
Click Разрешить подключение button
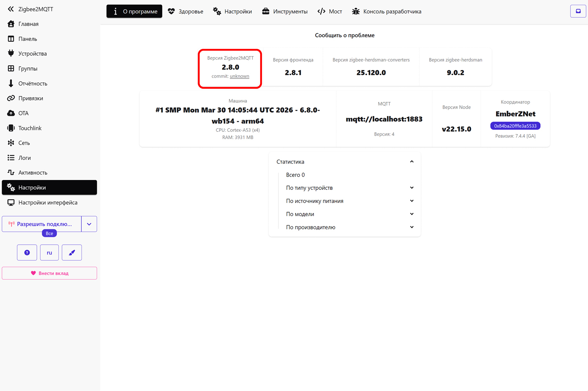42,224
